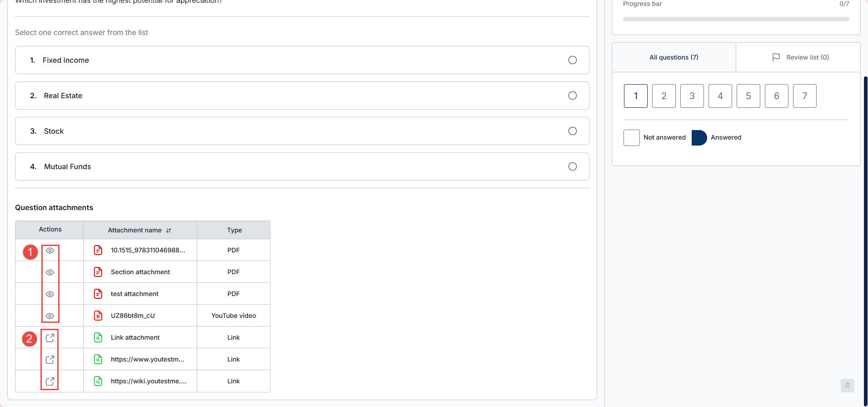868x407 pixels.
Task: Click the test progress bar
Action: pos(736,19)
